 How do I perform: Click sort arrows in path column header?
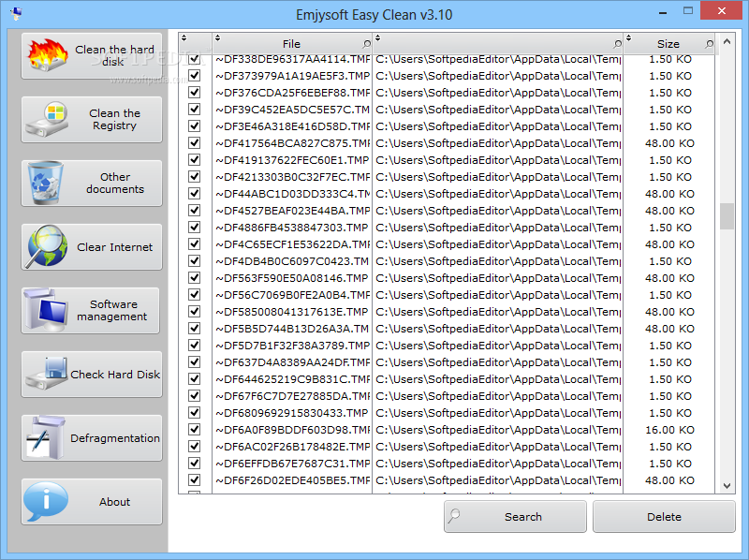pyautogui.click(x=378, y=37)
